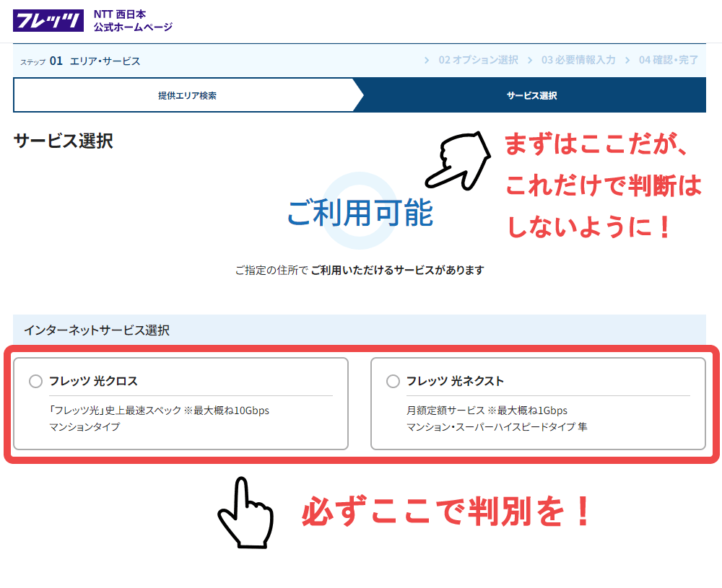Click the 最大概ね10Gbps description text

coord(160,411)
